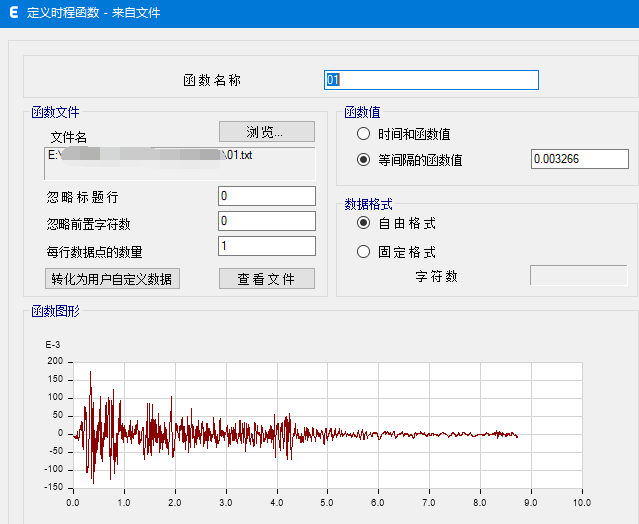Open the file with 查看文件 button
This screenshot has width=639, height=524.
click(x=266, y=279)
